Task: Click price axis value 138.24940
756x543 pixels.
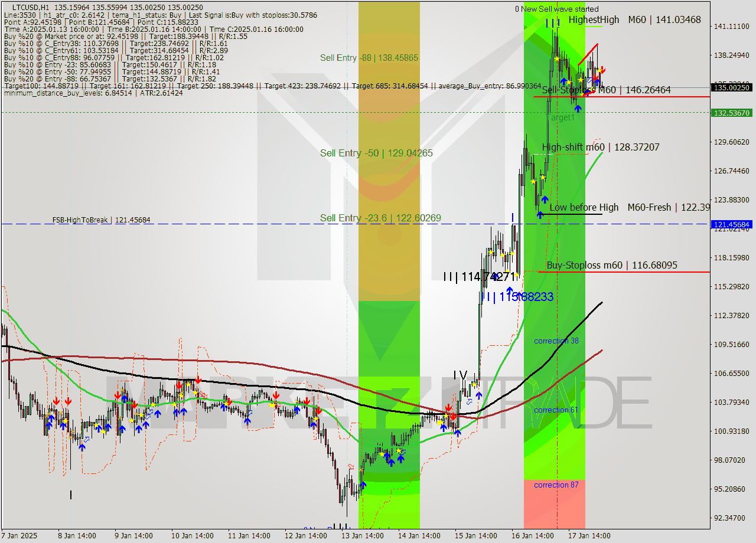Action: click(732, 55)
